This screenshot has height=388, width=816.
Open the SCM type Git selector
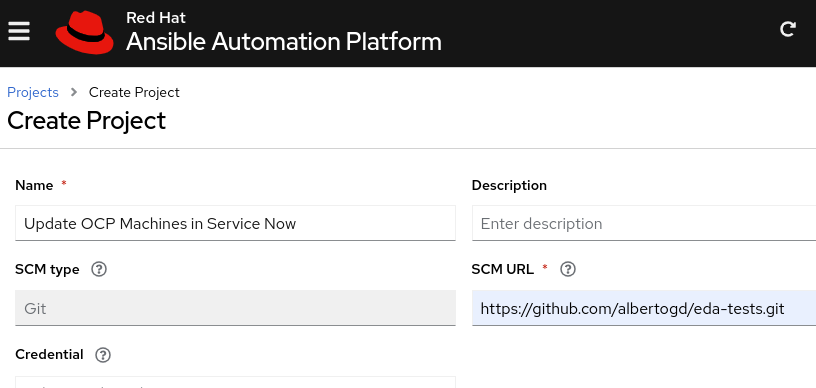tap(235, 308)
